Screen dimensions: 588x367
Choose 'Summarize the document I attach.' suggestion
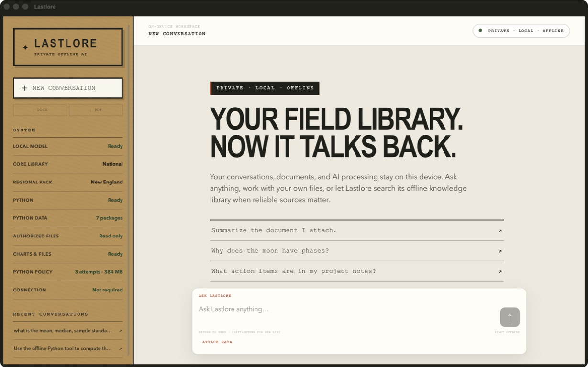(356, 230)
